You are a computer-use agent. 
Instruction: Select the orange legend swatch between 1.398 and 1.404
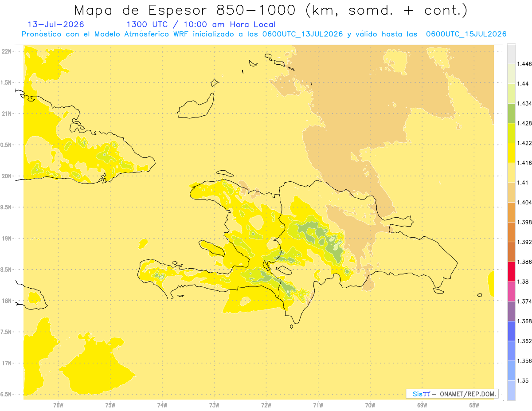[511, 212]
